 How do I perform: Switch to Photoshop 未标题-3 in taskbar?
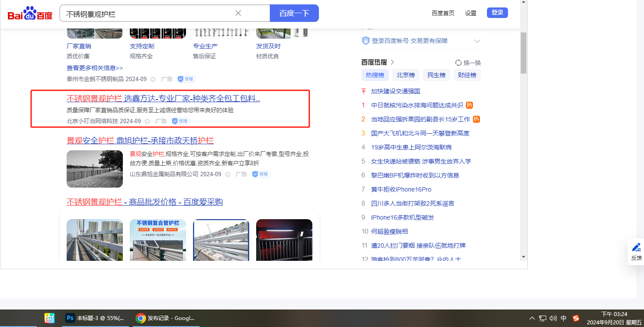95,318
